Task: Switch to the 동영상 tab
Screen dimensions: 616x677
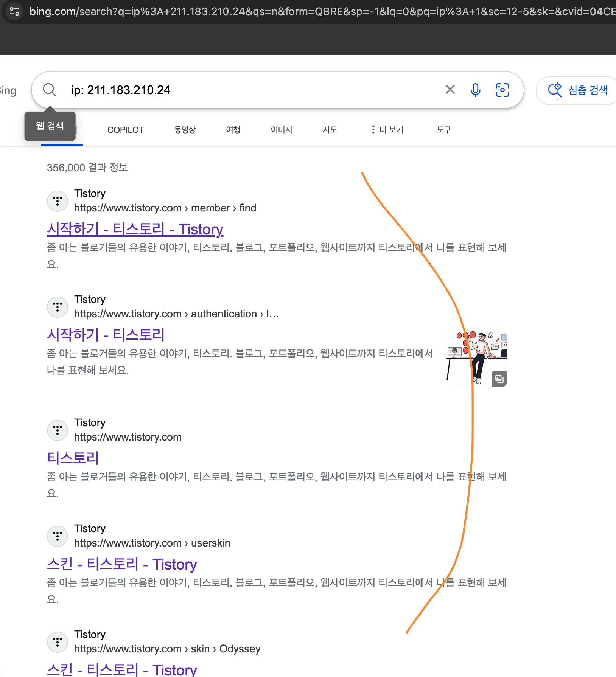Action: tap(185, 130)
